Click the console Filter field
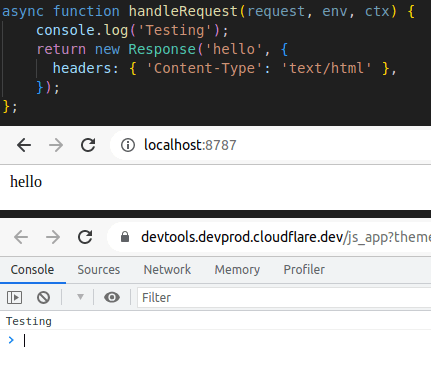431x387 pixels. [284, 297]
